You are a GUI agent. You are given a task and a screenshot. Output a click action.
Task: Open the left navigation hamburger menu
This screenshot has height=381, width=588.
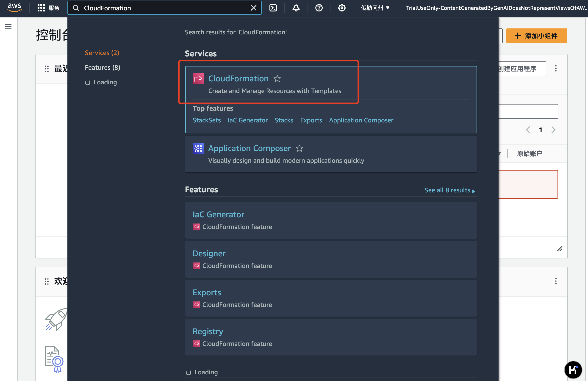(8, 27)
